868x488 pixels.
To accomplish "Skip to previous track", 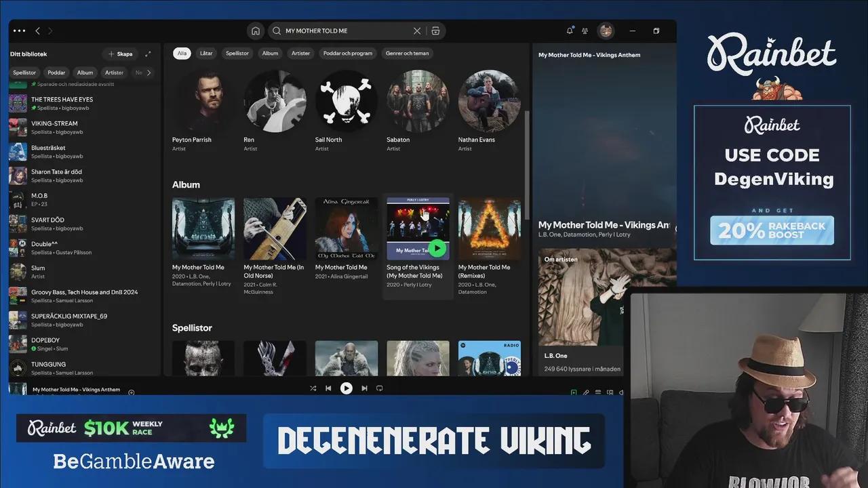I will pos(328,388).
